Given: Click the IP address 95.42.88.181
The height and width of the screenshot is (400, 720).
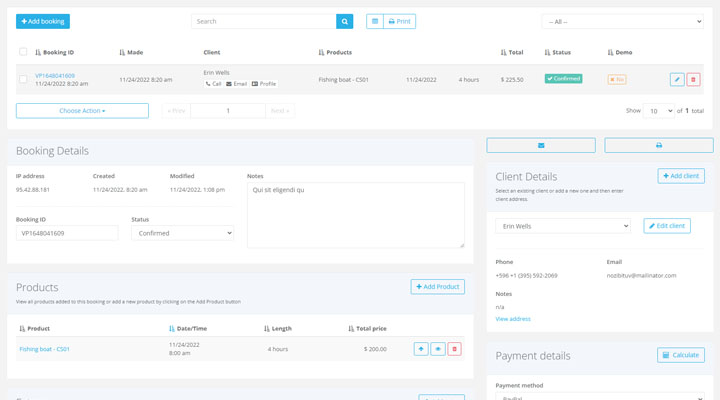Looking at the screenshot, I should click(x=33, y=190).
